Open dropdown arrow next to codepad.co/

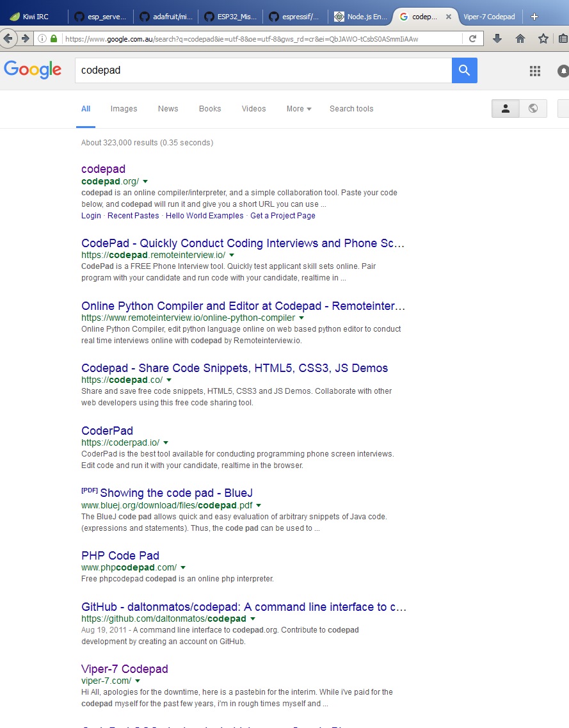click(169, 380)
